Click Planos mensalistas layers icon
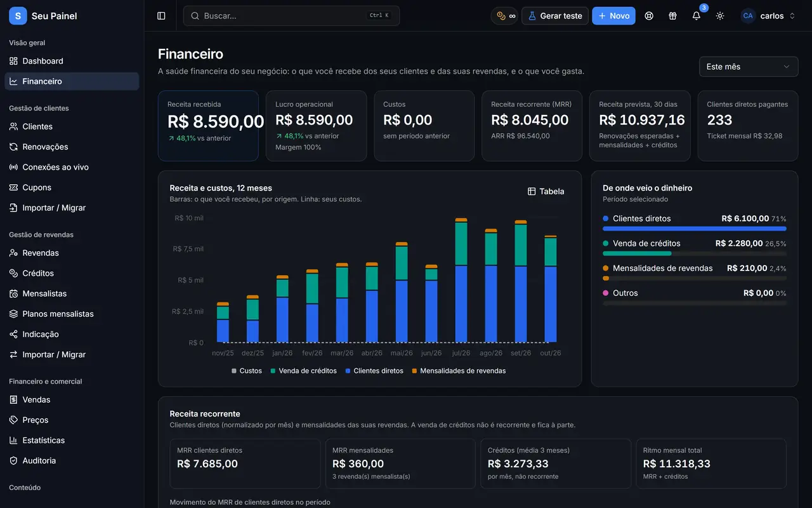Screen dimensions: 812x508 coord(13,314)
